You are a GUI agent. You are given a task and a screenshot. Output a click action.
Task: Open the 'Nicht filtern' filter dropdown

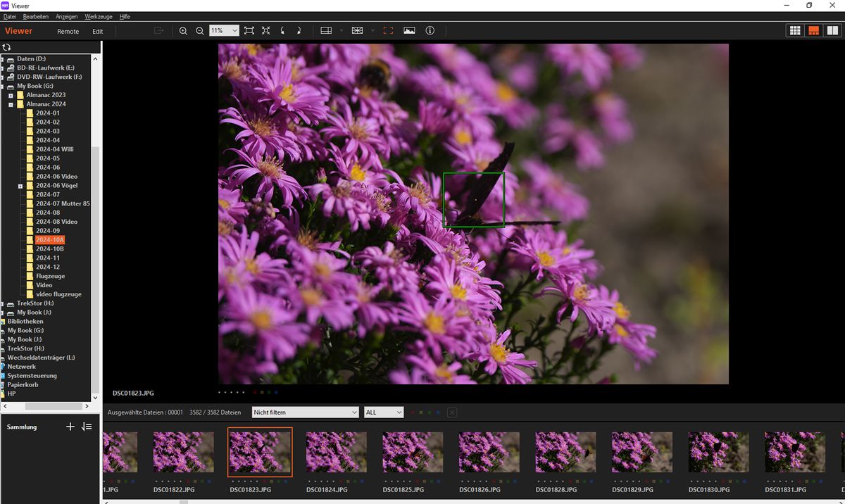pyautogui.click(x=304, y=412)
